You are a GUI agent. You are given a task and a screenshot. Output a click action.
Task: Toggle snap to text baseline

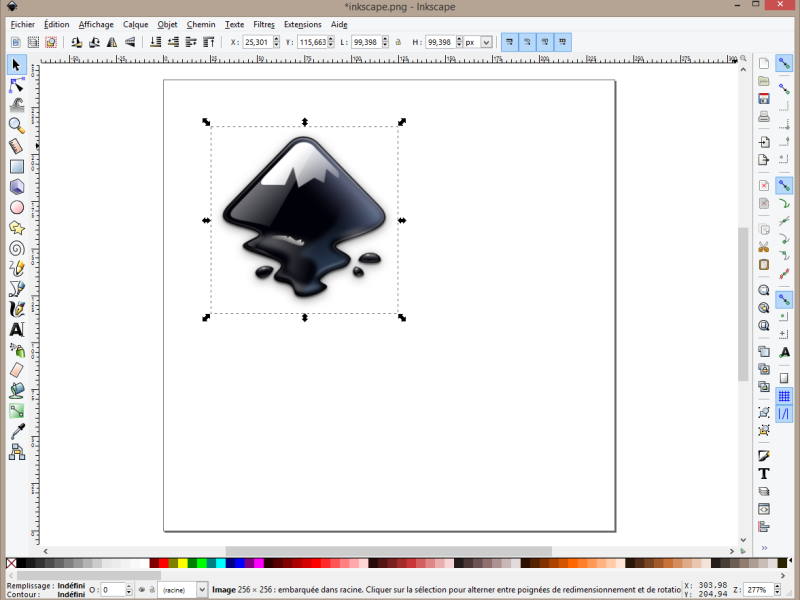click(x=784, y=352)
